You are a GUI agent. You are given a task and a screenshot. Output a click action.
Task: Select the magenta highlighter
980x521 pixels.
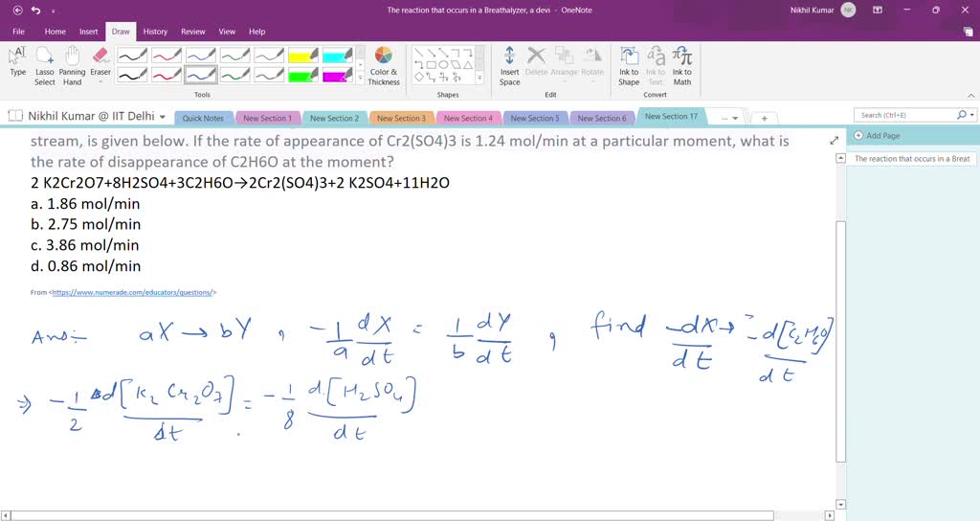(x=338, y=75)
